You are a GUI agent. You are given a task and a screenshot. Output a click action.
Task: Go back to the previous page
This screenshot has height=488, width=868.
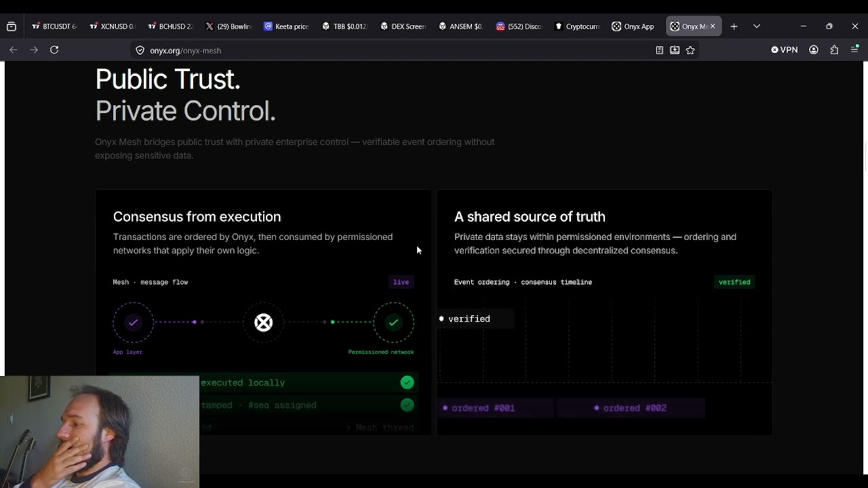click(x=14, y=49)
